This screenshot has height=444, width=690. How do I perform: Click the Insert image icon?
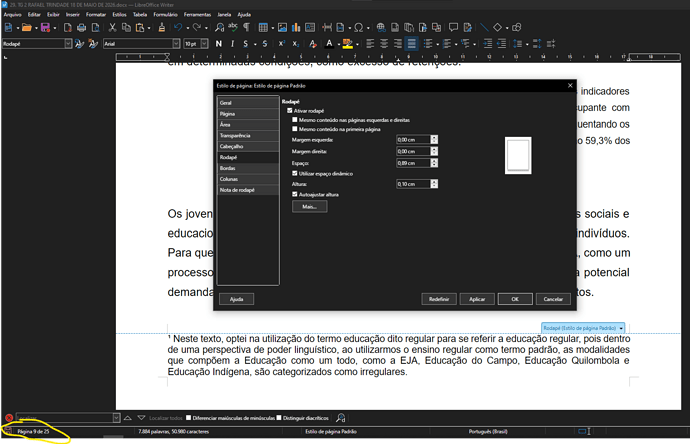[x=282, y=28]
